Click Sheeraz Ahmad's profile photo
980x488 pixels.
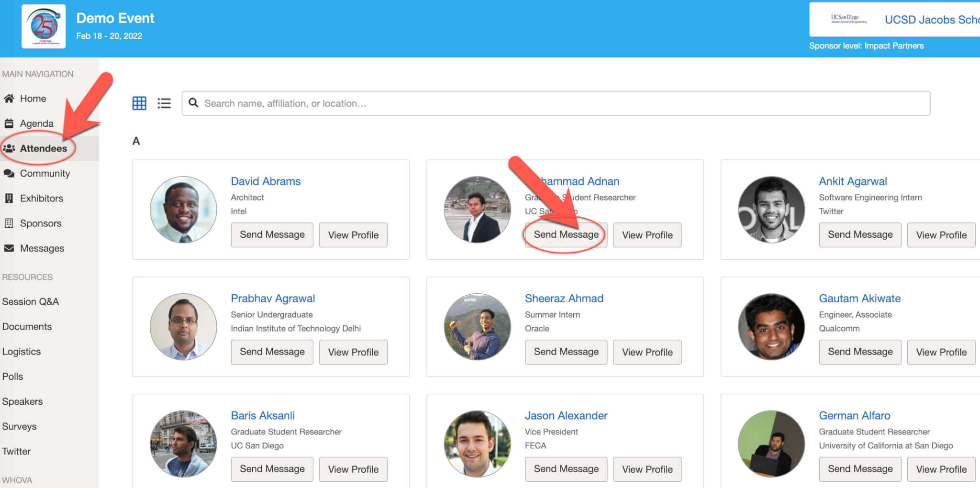tap(477, 327)
